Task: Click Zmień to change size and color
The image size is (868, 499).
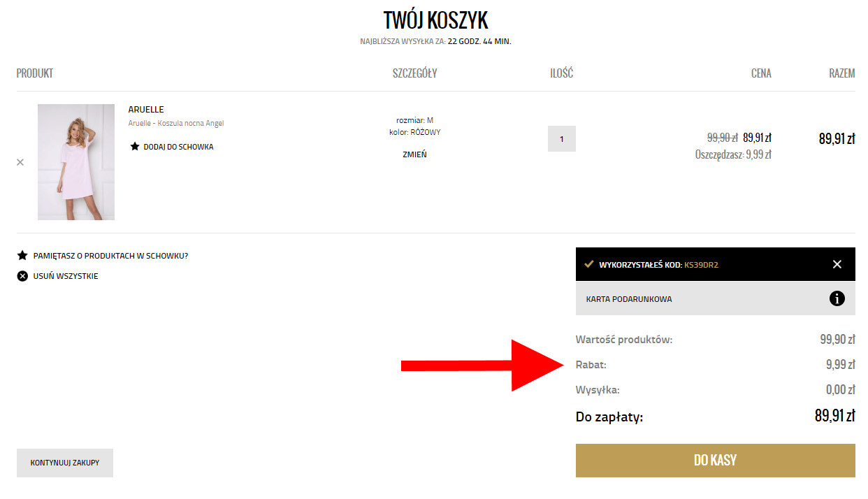Action: pos(414,154)
